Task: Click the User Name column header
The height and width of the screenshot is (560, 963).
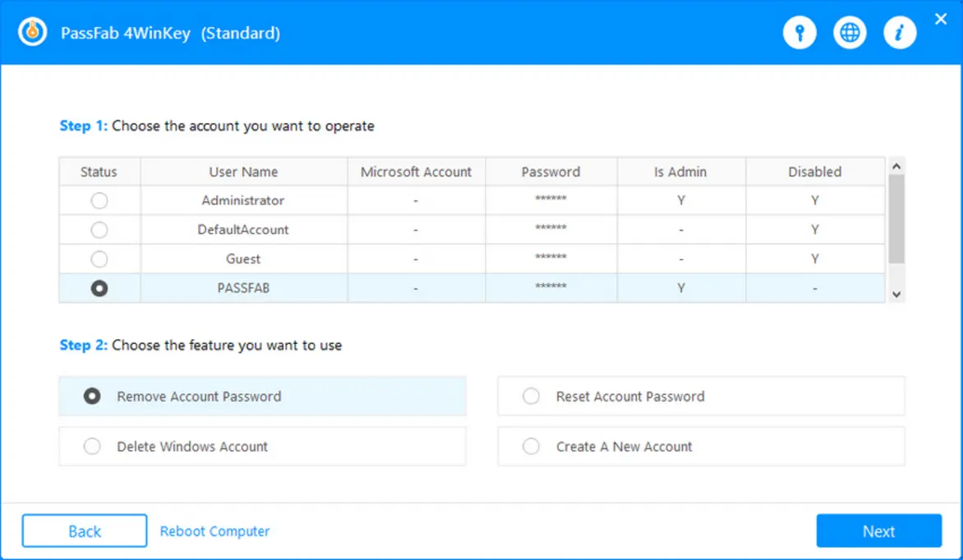Action: point(242,172)
